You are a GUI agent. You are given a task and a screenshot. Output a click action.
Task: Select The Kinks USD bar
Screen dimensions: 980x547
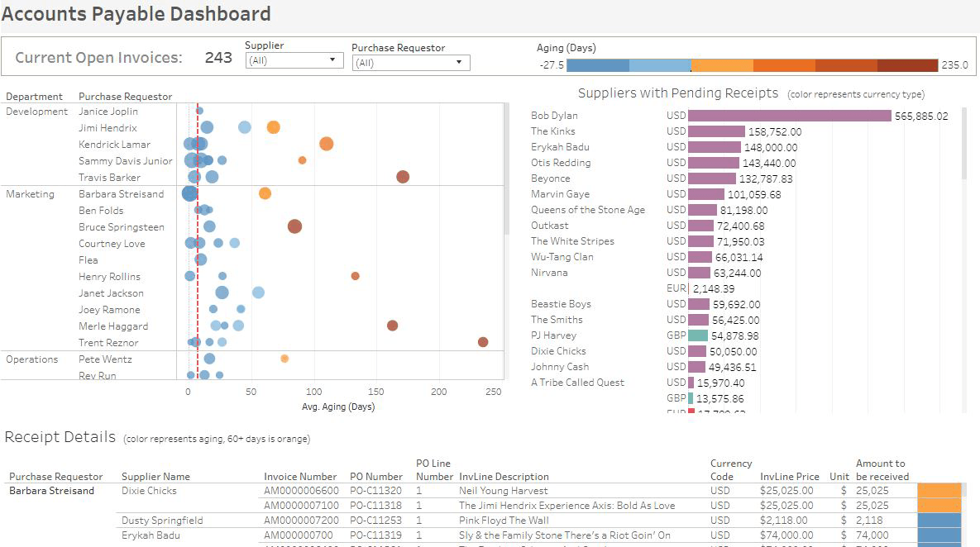(716, 131)
